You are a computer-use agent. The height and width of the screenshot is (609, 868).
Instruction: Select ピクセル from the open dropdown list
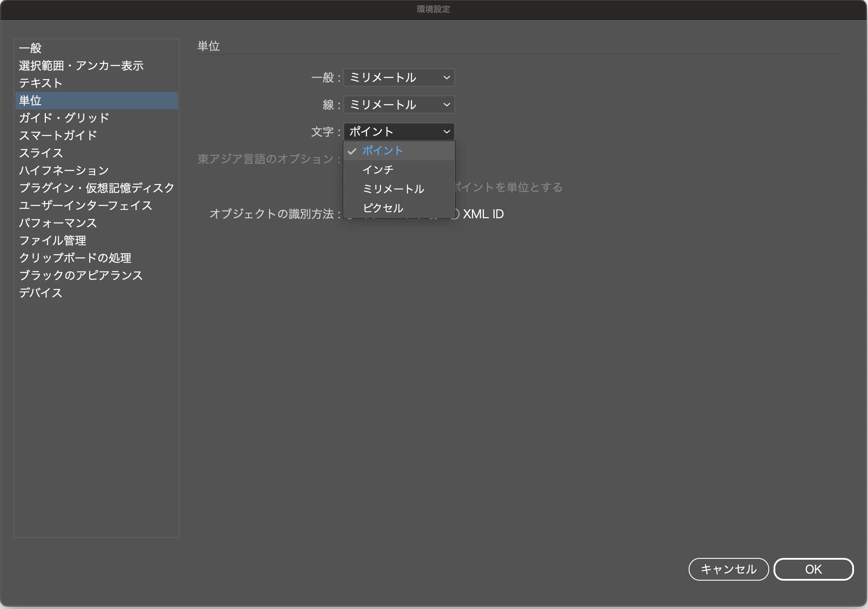pos(383,208)
